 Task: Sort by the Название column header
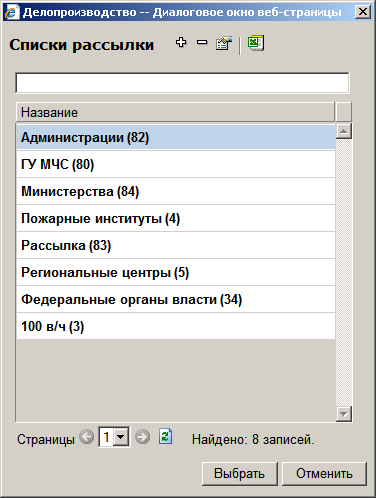(x=175, y=112)
